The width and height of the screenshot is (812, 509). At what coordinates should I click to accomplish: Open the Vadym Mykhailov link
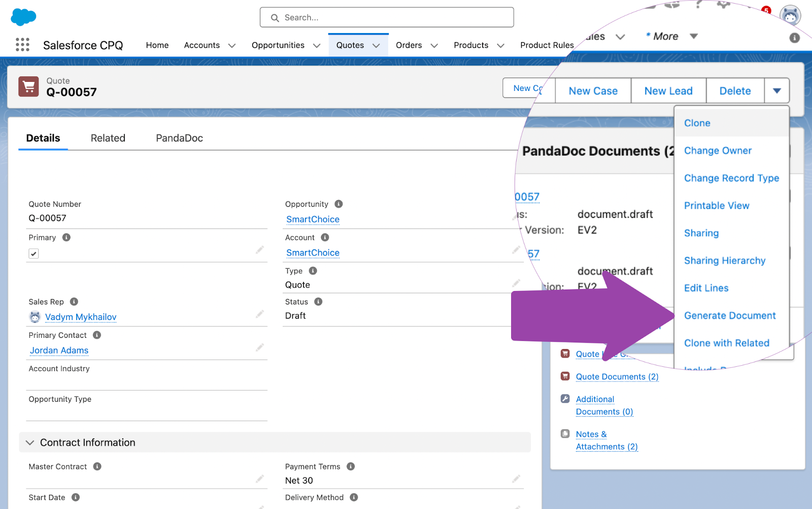[x=81, y=317]
